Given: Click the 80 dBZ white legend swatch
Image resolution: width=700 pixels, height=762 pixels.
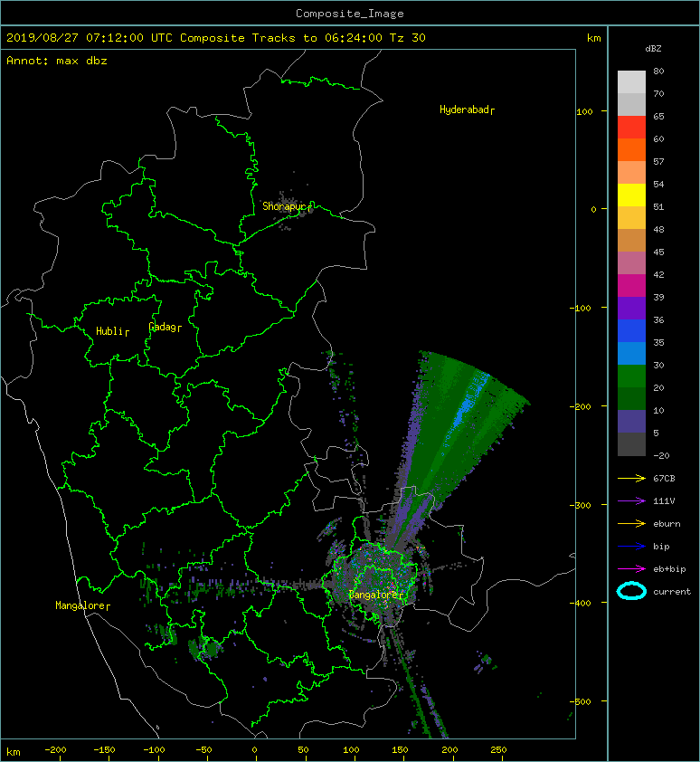Looking at the screenshot, I should (x=631, y=81).
